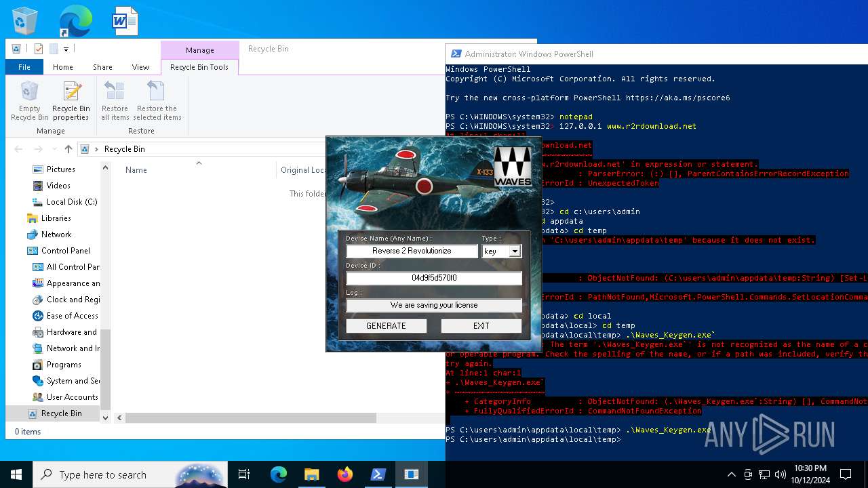
Task: Click the volume icon in system tray
Action: click(x=781, y=474)
